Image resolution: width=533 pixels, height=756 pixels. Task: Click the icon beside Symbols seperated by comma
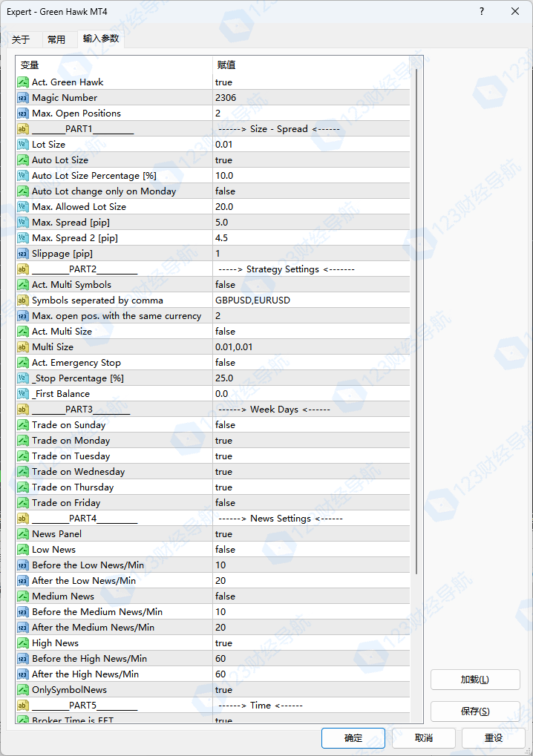coord(23,300)
